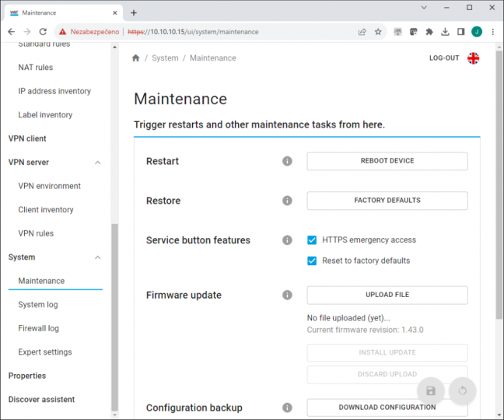This screenshot has width=504, height=420.
Task: Click 'Current firmware revision: 1.43.0' text
Action: coord(365,330)
